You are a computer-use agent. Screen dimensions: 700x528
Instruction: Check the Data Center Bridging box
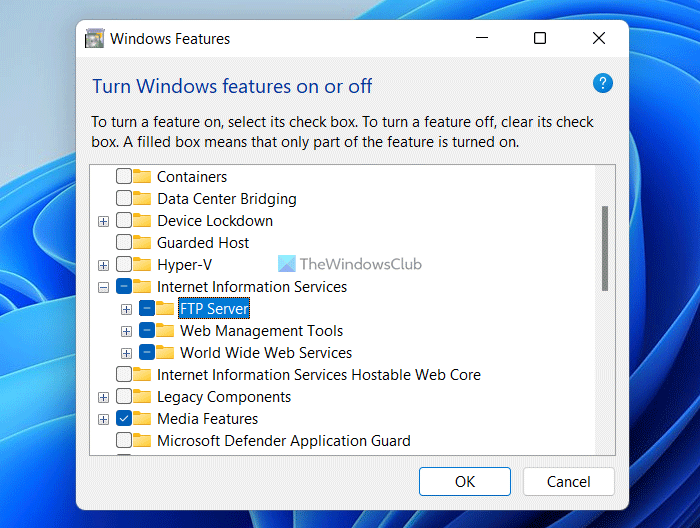tap(124, 198)
